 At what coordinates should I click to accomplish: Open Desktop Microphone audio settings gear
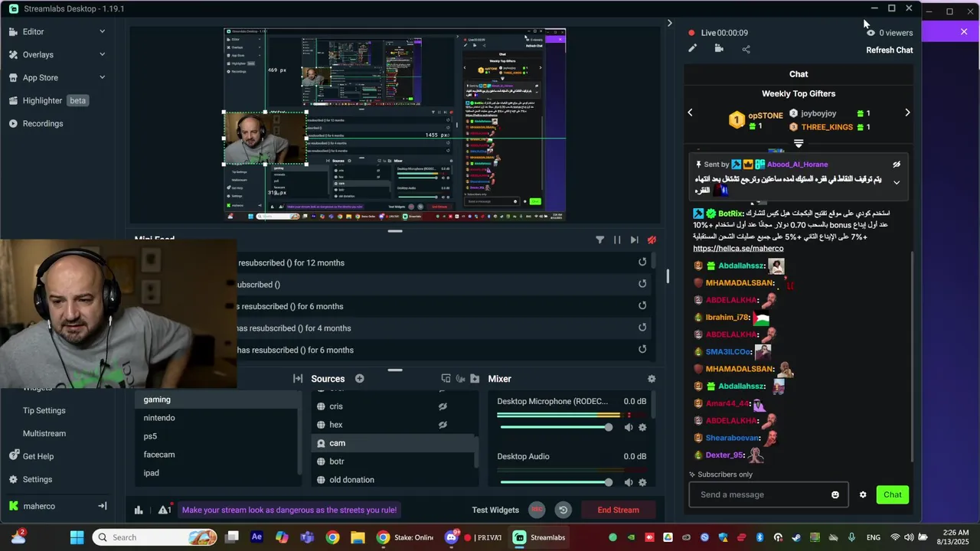coord(642,427)
